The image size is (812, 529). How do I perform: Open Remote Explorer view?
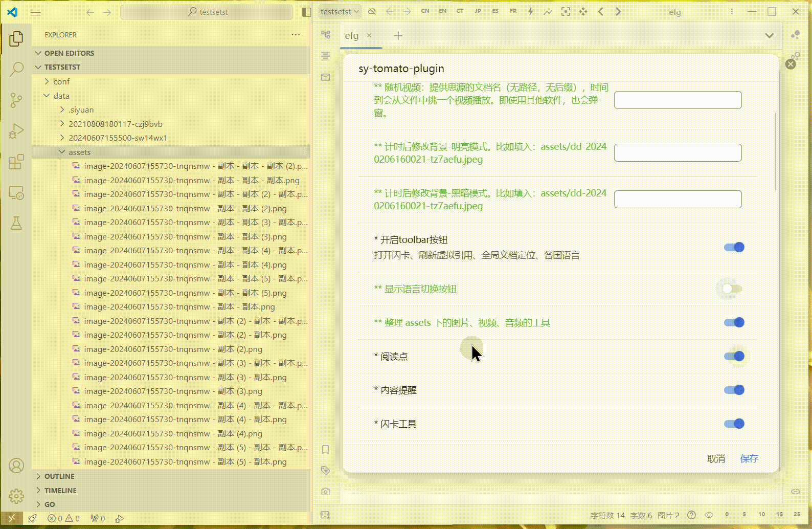pos(16,193)
